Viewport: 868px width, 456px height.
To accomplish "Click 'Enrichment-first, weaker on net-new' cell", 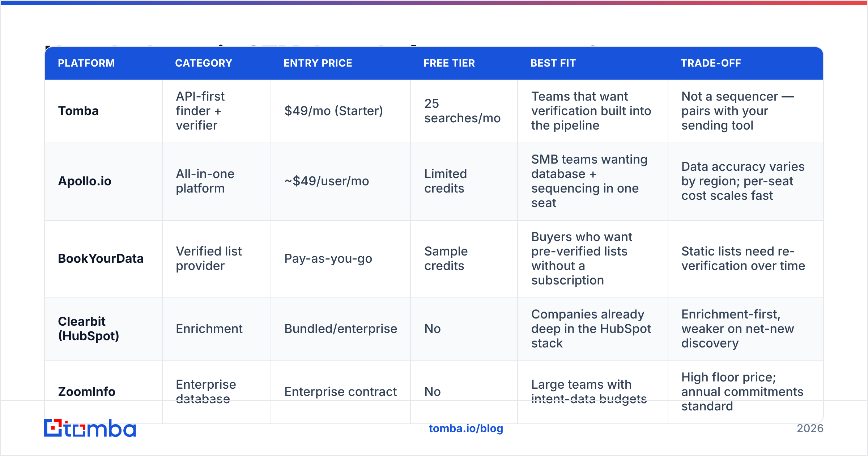I will (x=746, y=329).
